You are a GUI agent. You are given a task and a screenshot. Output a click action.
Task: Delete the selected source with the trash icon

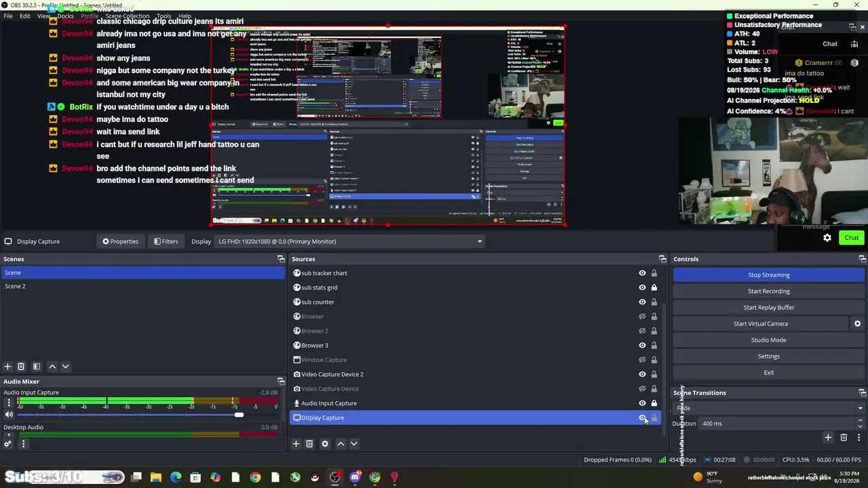(x=309, y=444)
